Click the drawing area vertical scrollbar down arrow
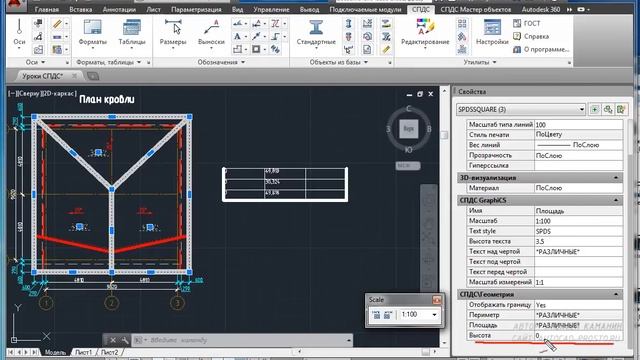Screen dimensions: 640x360 (444, 343)
